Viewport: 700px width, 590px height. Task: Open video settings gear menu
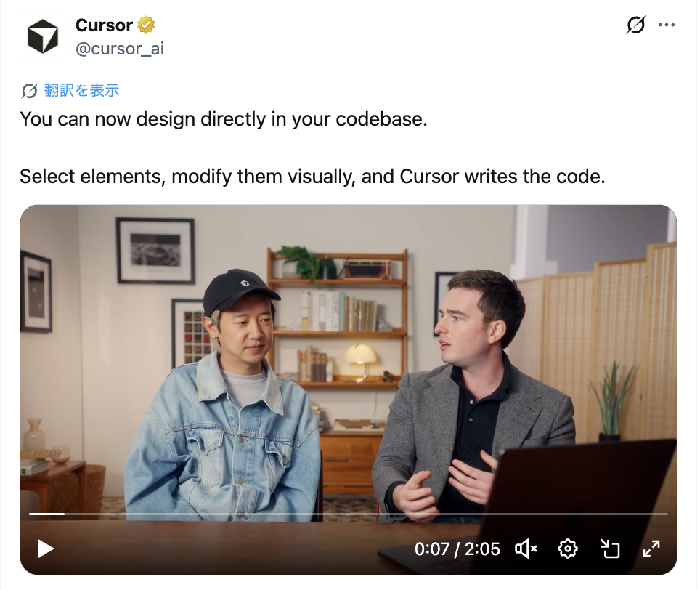tap(567, 549)
